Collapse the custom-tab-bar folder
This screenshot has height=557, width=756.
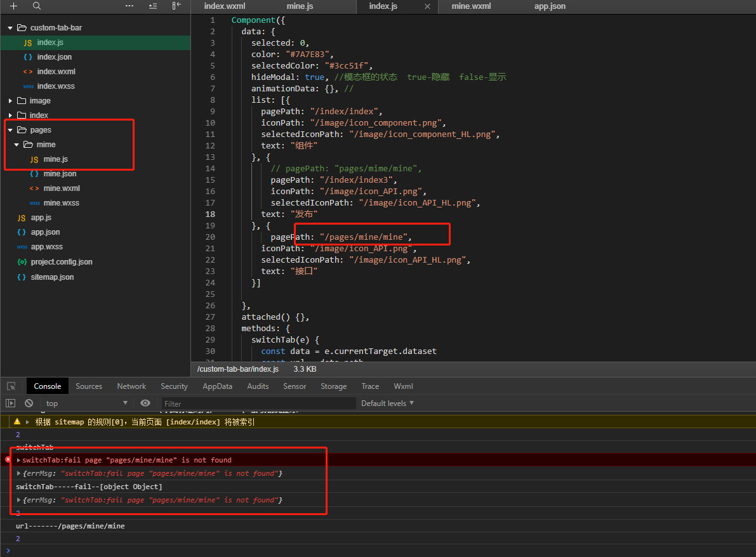click(10, 28)
